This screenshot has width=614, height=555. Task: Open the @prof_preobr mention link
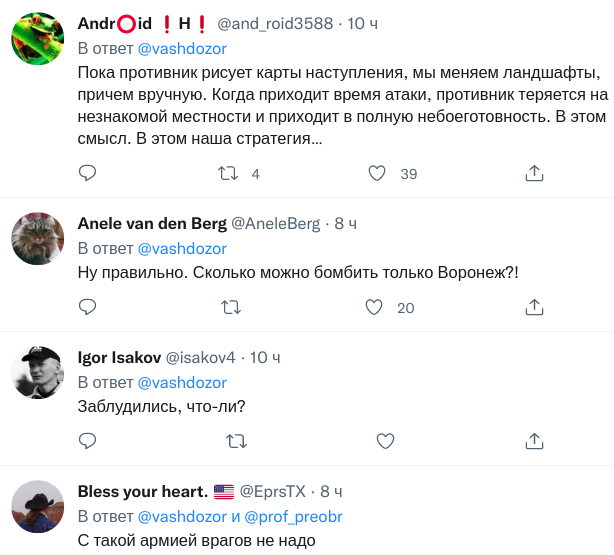pyautogui.click(x=300, y=516)
